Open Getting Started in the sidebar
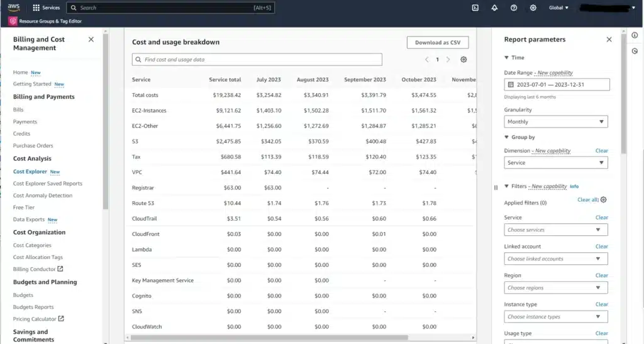 coord(32,84)
